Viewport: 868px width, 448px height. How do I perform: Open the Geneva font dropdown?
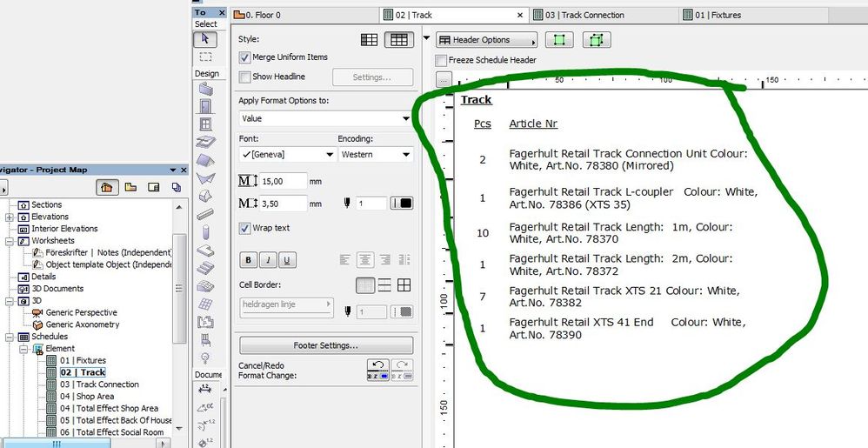click(288, 155)
